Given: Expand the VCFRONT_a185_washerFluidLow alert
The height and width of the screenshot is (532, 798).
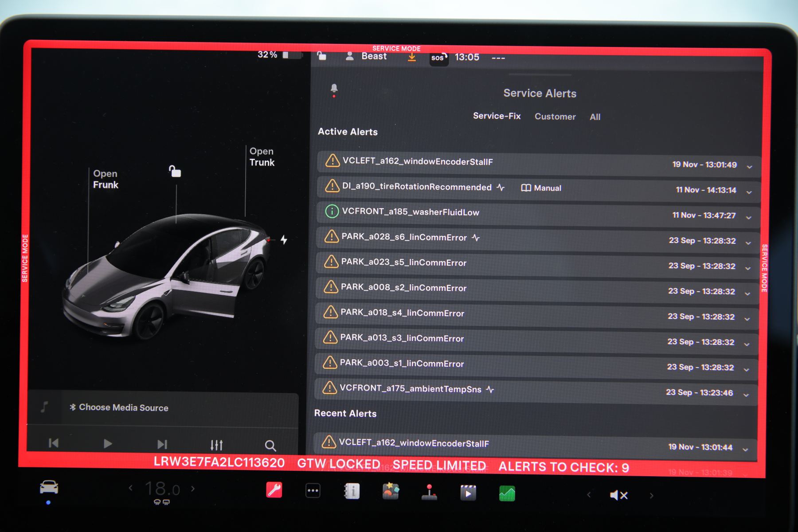Looking at the screenshot, I should pos(749,218).
